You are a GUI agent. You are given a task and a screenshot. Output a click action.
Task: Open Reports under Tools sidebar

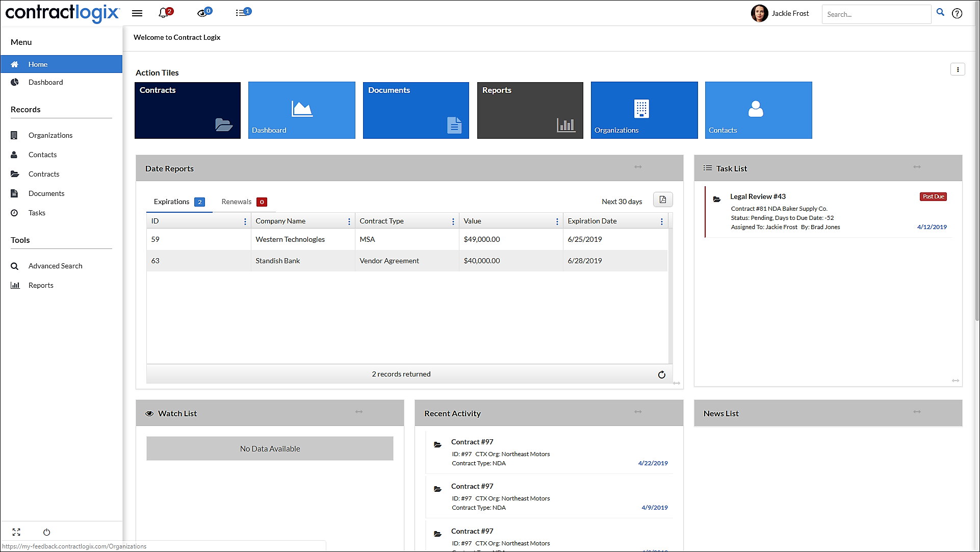pyautogui.click(x=61, y=285)
